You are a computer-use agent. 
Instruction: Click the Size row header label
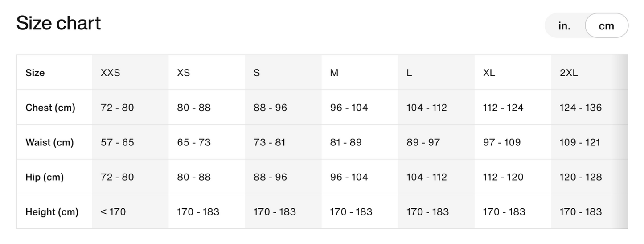35,73
